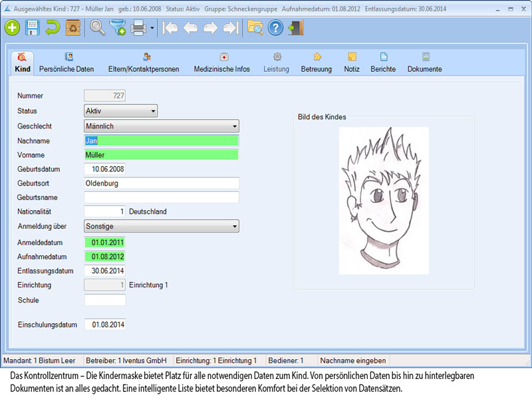
Task: Click the green add new record icon
Action: [13, 28]
